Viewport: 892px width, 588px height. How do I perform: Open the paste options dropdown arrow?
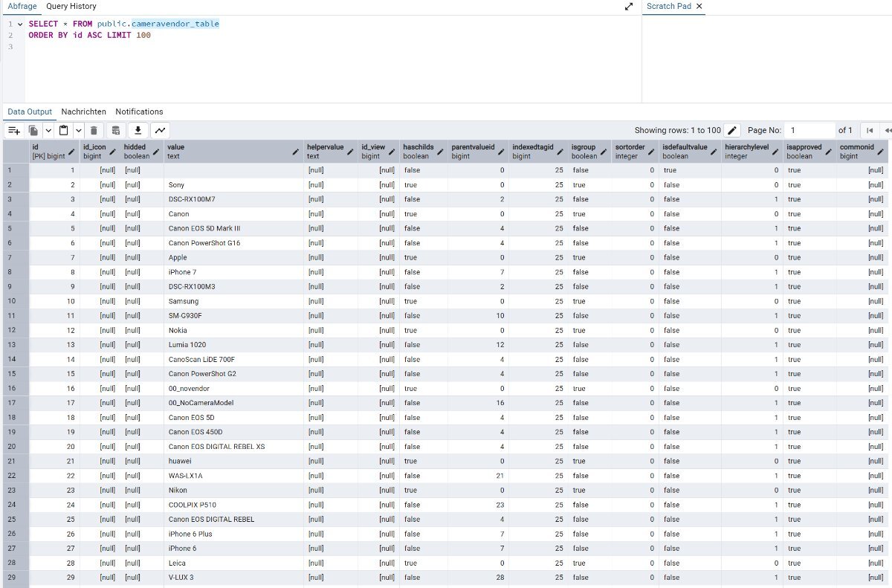pos(78,130)
